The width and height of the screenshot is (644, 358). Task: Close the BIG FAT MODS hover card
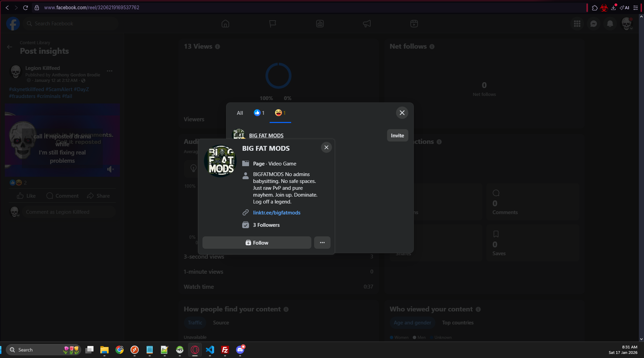[x=326, y=147]
